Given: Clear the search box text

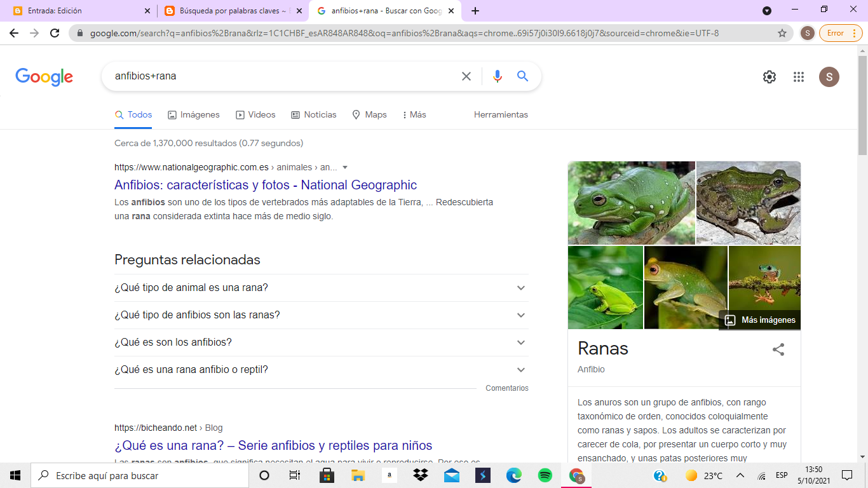Looking at the screenshot, I should [x=466, y=76].
